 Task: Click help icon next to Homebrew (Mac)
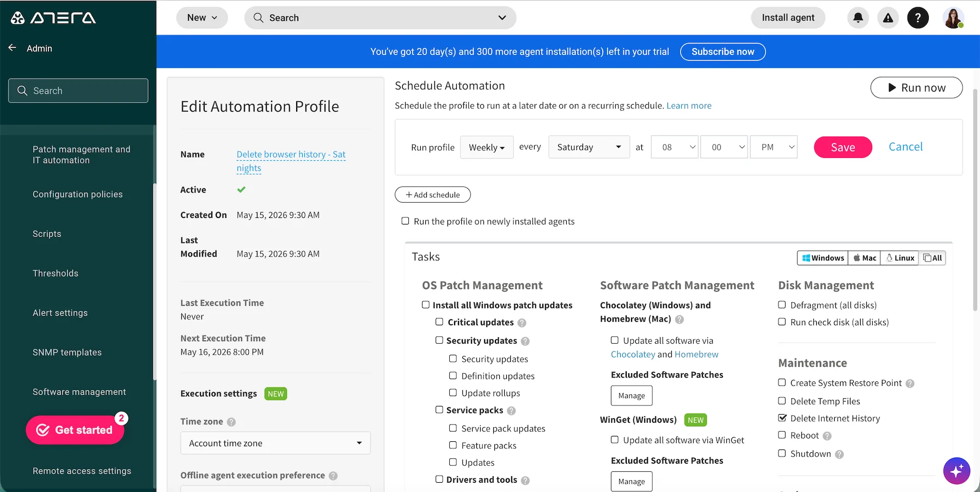pos(679,319)
